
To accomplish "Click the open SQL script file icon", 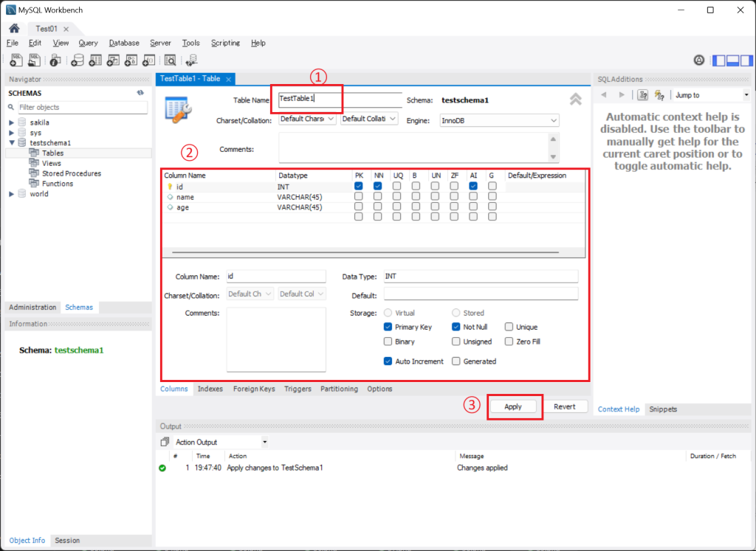I will pos(35,60).
